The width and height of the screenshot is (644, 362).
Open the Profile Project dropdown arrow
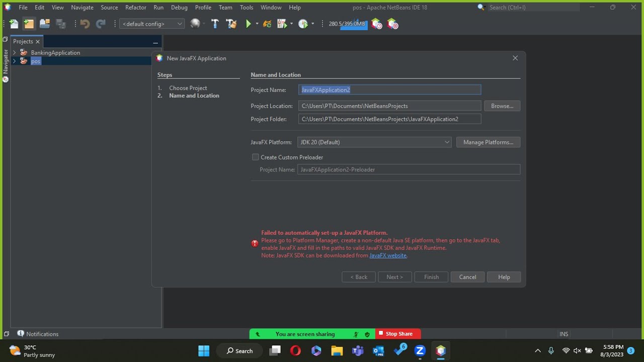tap(312, 24)
